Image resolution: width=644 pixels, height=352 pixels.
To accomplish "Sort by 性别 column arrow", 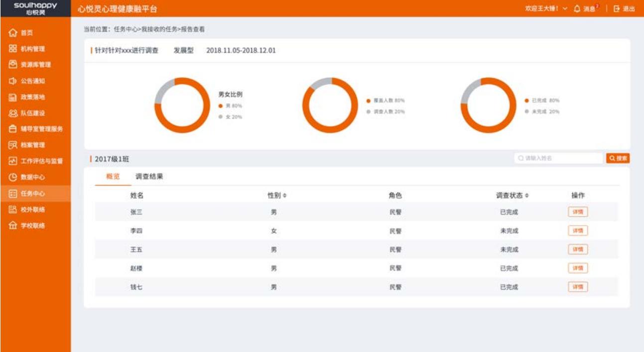I will [x=285, y=196].
